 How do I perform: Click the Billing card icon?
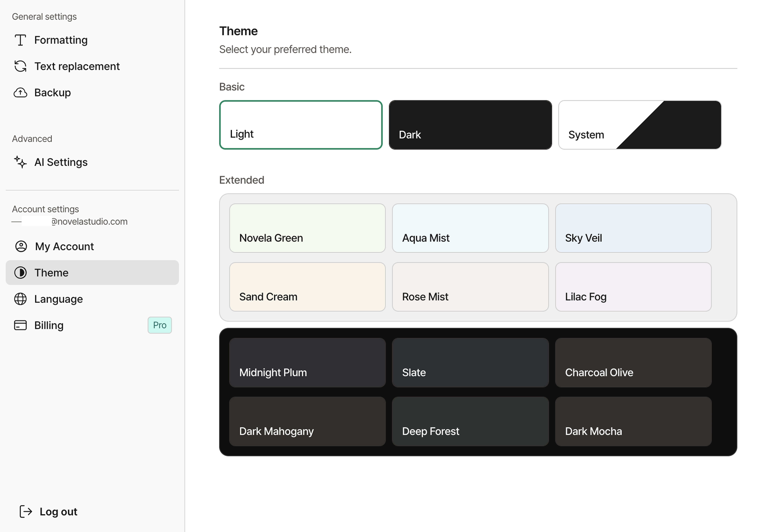(20, 325)
